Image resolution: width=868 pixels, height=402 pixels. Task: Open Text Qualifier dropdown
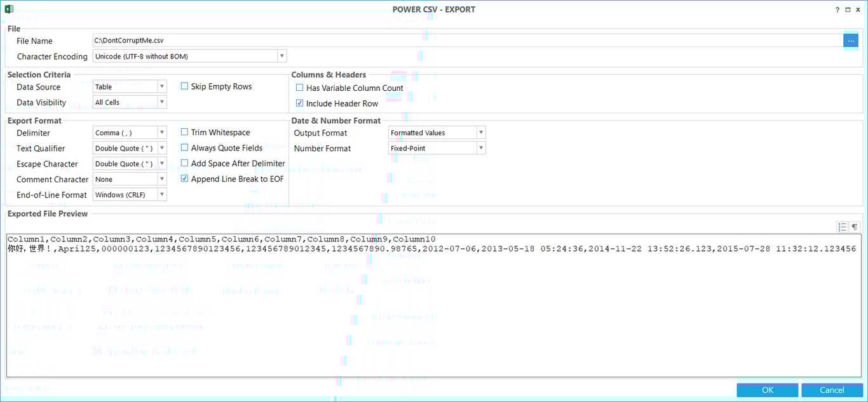click(x=130, y=148)
